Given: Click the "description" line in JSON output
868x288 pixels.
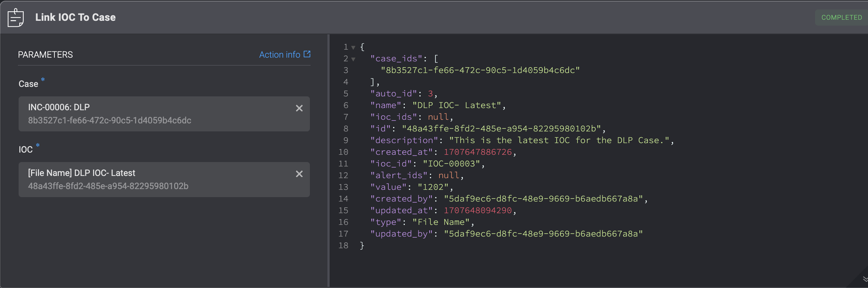Looking at the screenshot, I should (522, 141).
